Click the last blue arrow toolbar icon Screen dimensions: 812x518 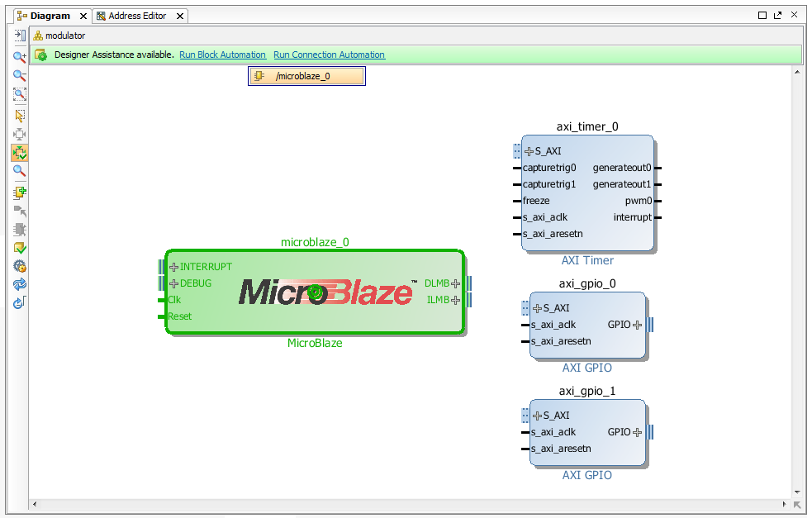(20, 302)
